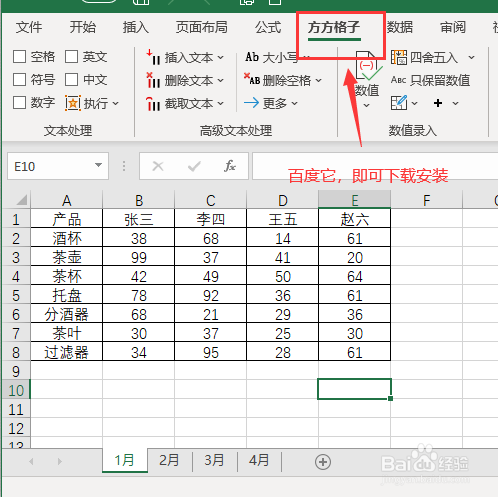Open the dropdown next to plus icon
This screenshot has width=498, height=497.
456,103
